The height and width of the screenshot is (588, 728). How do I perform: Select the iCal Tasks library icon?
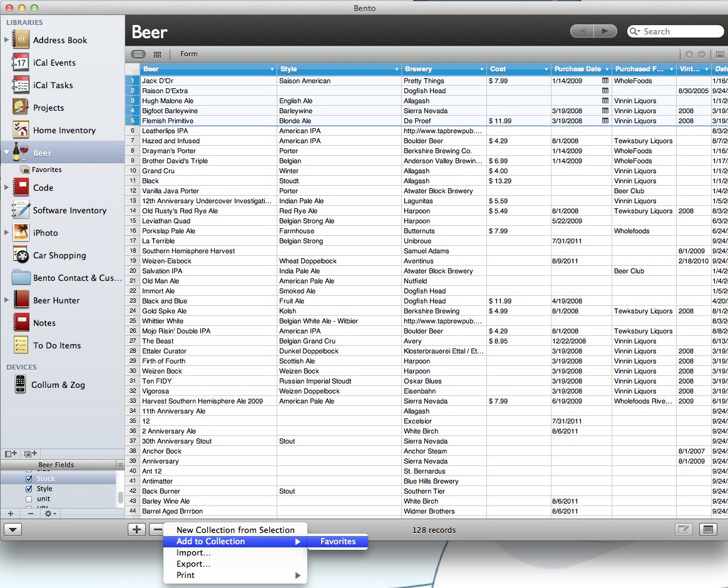[21, 85]
